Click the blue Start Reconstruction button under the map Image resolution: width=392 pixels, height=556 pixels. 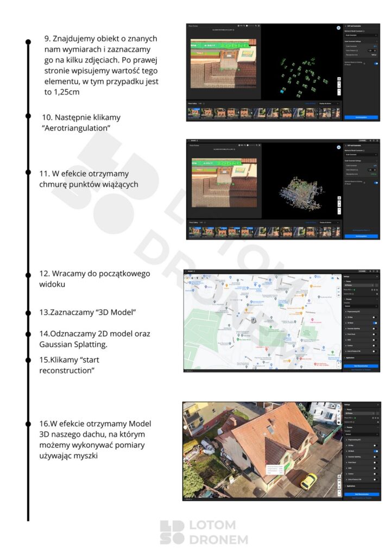coord(361,366)
